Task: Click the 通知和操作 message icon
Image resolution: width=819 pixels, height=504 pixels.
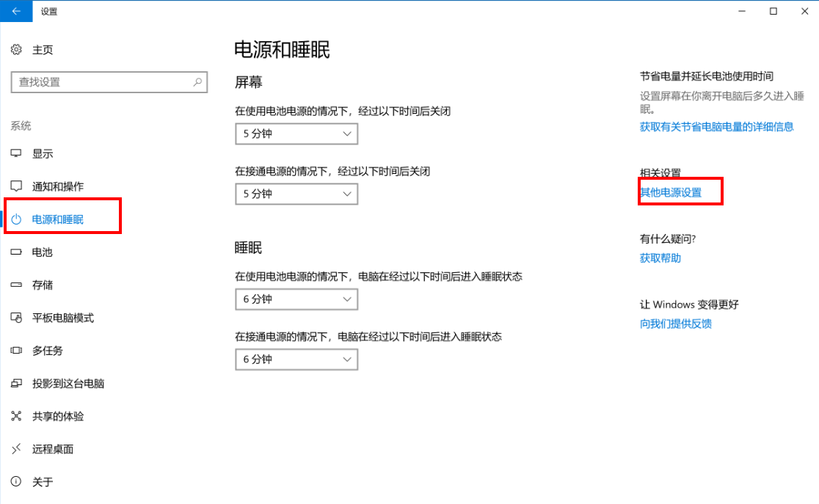Action: point(17,186)
